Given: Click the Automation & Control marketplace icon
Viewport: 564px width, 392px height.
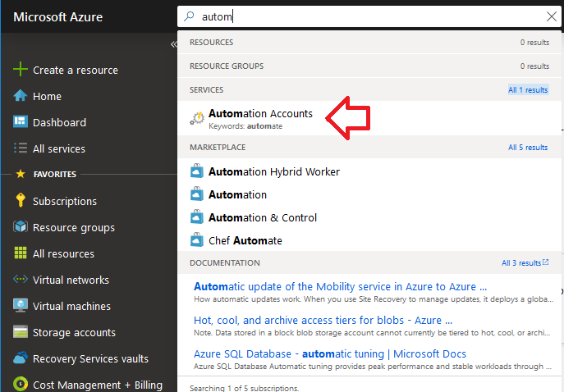Looking at the screenshot, I should point(197,217).
